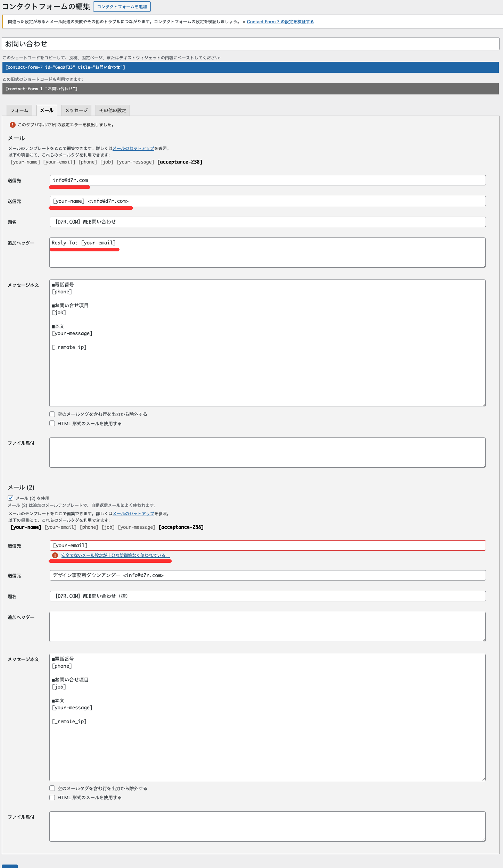Enable HTML format for the first mail
Screen dimensions: 503x868
pyautogui.click(x=52, y=423)
